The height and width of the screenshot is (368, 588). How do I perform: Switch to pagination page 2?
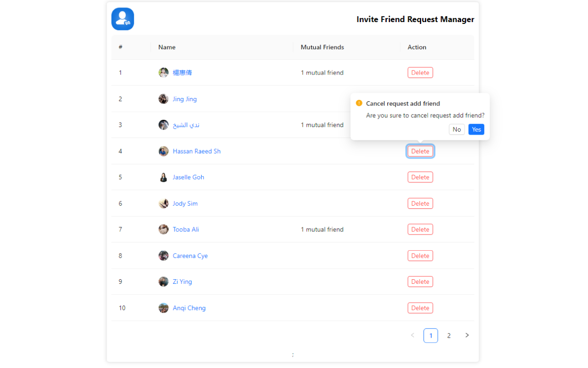pos(449,335)
